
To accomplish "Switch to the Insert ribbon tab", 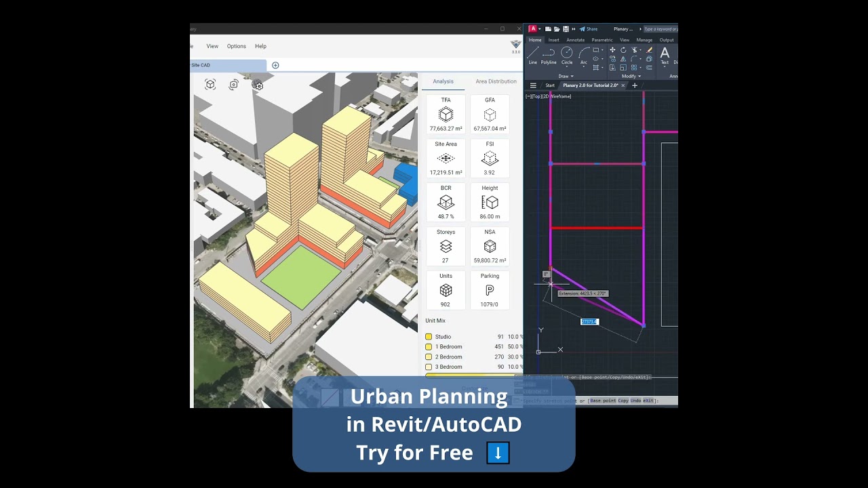I will (x=554, y=40).
